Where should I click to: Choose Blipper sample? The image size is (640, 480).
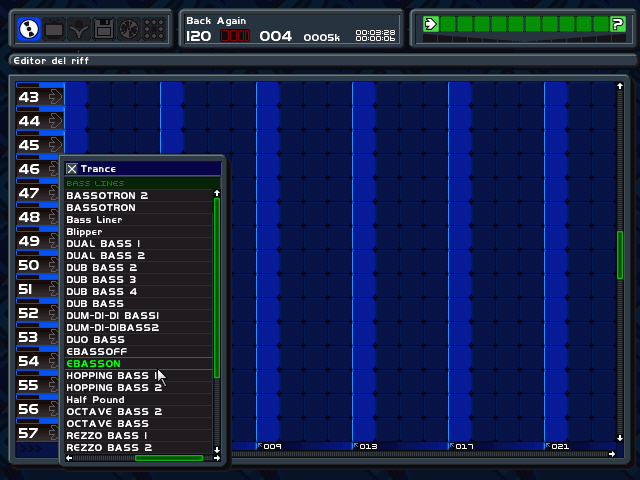[138, 231]
